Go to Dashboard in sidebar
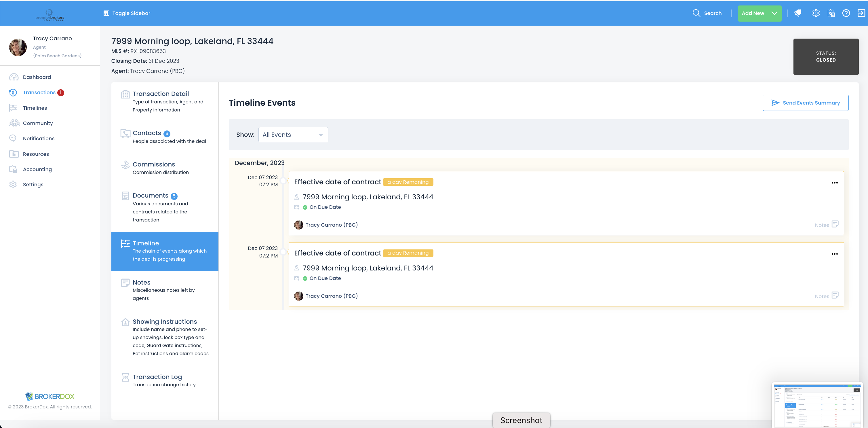The height and width of the screenshot is (428, 868). (x=37, y=77)
